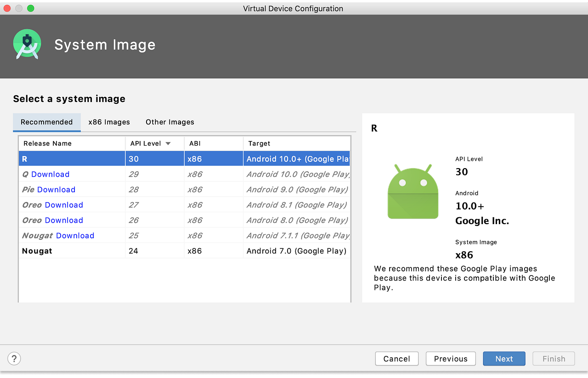588x378 pixels.
Task: Click the disabled Finish button
Action: click(x=554, y=359)
